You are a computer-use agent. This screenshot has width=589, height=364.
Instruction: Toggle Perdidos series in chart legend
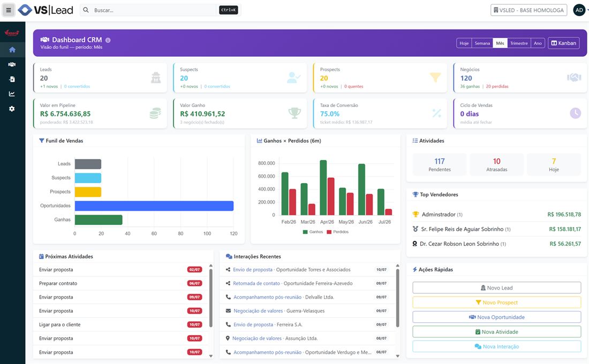pos(338,232)
